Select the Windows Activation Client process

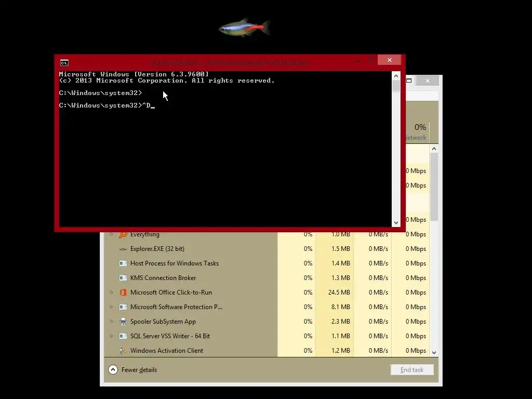point(167,351)
